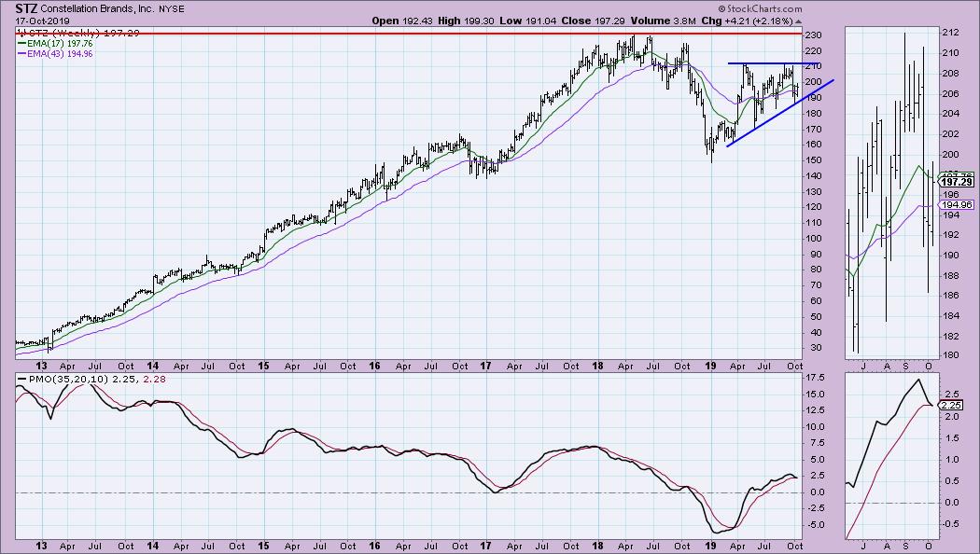Click the 204 label on zoom price axis

tap(950, 114)
